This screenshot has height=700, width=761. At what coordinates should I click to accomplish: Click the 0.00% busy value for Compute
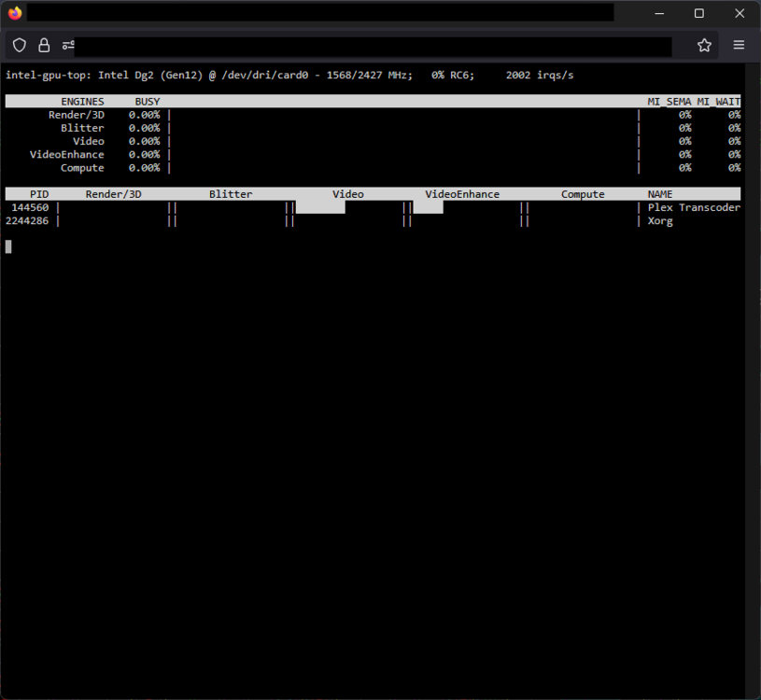pos(144,168)
